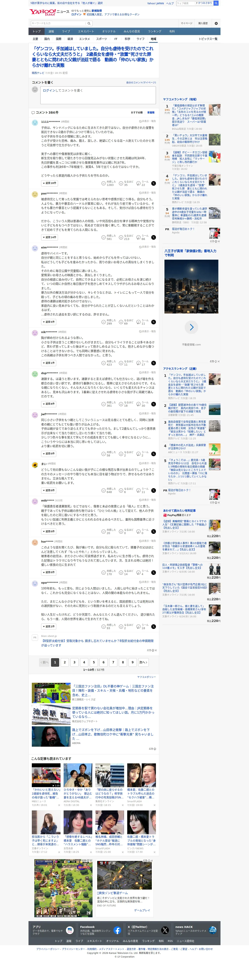
Task: Click the ログイン link near the header
Action: [x=76, y=15]
